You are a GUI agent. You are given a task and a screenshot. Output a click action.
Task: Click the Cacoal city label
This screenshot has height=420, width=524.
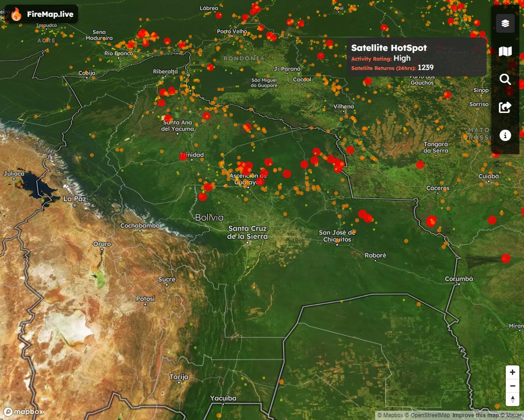coord(302,79)
